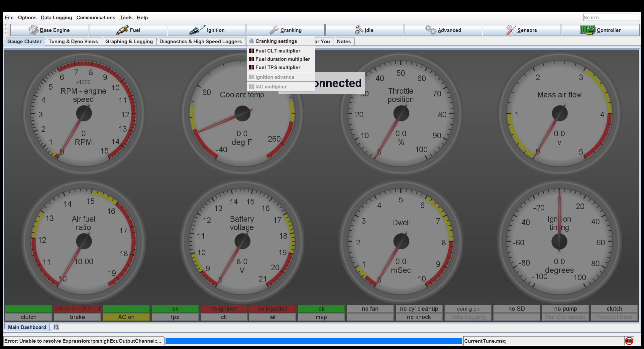This screenshot has width=644, height=349.
Task: Click the Controller circuit board icon
Action: 588,30
